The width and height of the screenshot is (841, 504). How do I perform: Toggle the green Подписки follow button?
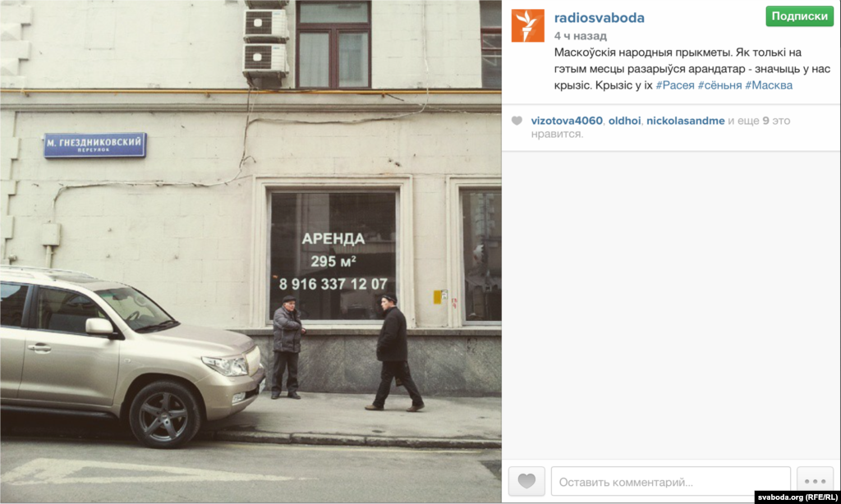(x=799, y=16)
